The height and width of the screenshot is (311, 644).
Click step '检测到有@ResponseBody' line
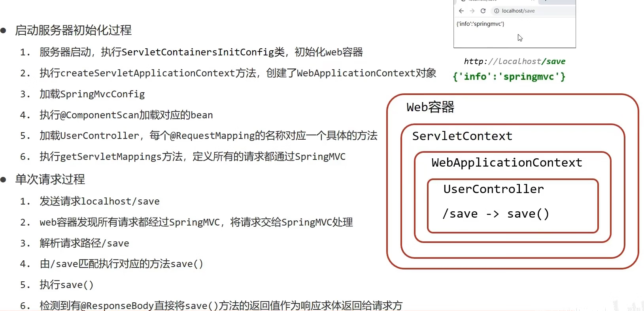(221, 305)
